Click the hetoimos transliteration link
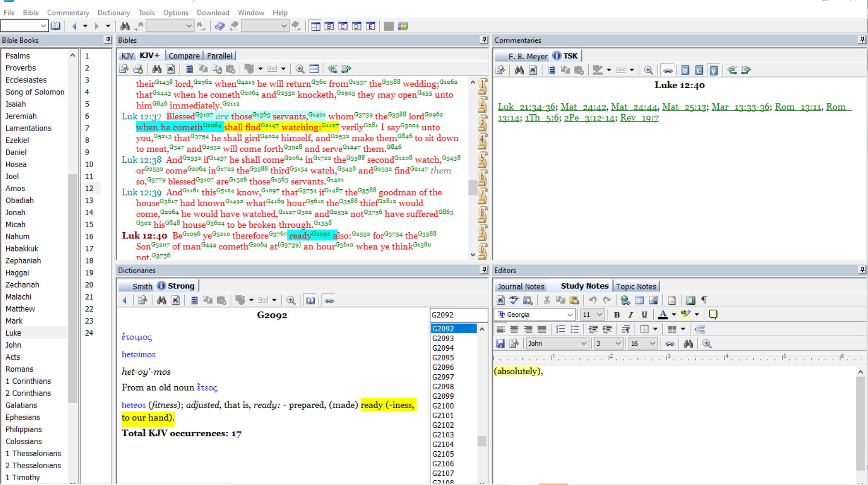Screen dimensions: 868x485 click(139, 354)
